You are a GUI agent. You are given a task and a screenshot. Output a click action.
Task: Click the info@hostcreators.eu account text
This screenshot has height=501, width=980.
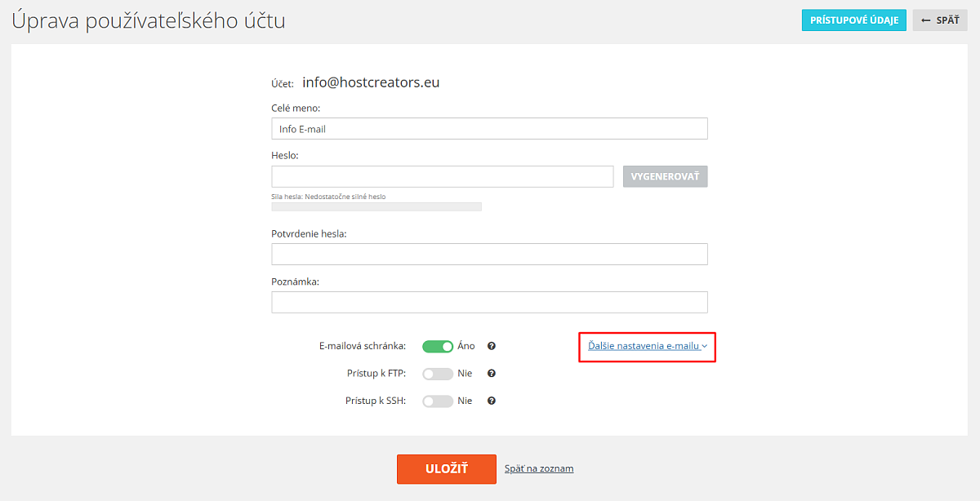pos(371,82)
